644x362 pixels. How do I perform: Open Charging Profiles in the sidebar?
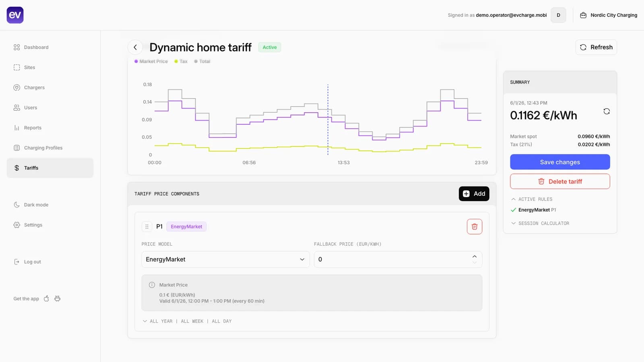[x=50, y=148]
